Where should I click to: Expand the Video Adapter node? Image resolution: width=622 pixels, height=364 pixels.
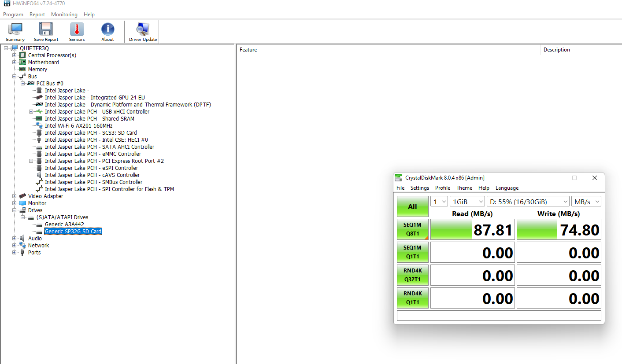[x=15, y=196]
